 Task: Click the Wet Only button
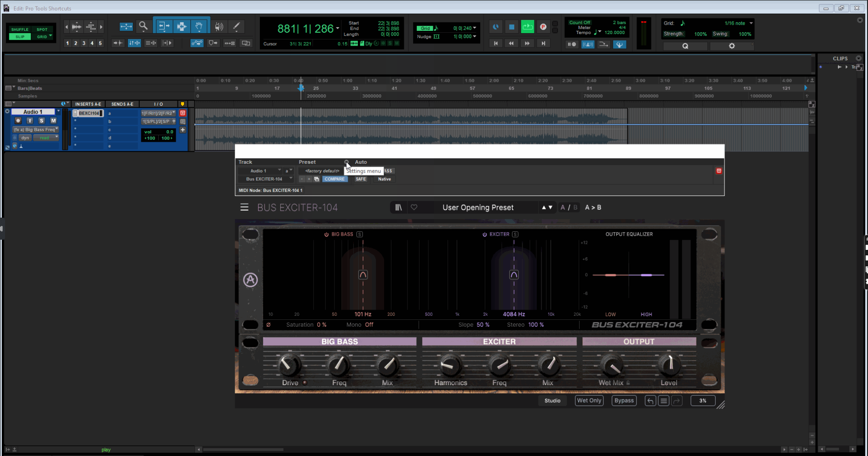click(589, 401)
